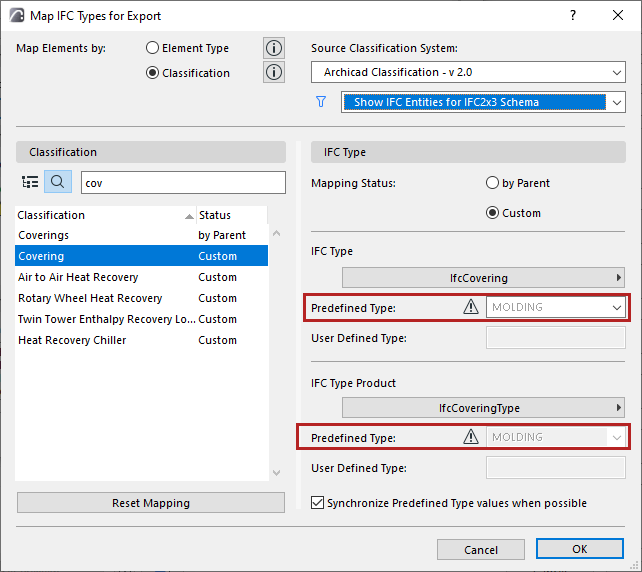Image resolution: width=642 pixels, height=572 pixels.
Task: Click warning icon beside IFC Type Predefined Type
Action: coord(471,308)
